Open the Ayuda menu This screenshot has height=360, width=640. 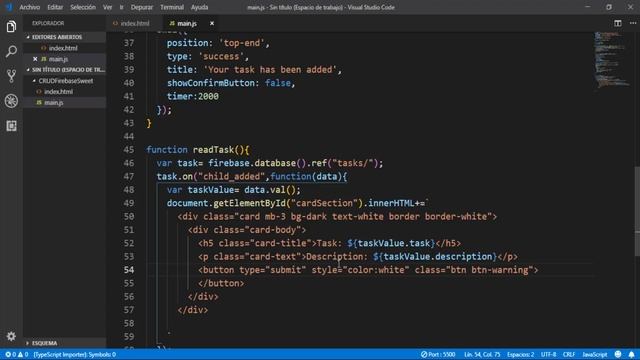(x=199, y=7)
